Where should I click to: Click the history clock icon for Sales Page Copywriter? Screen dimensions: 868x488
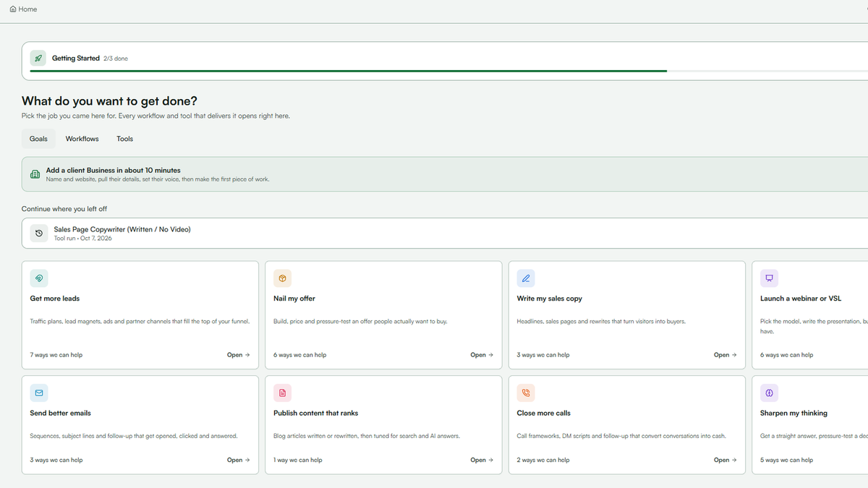tap(39, 233)
